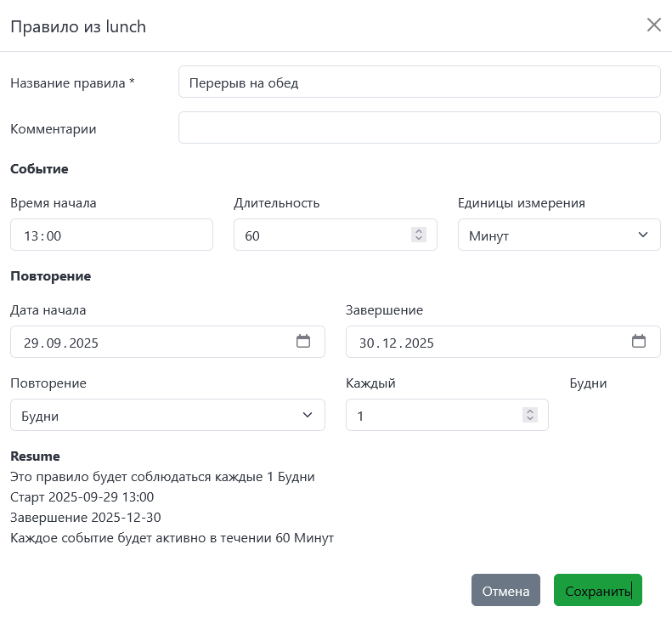Select hours in Время начала field
The image size is (672, 618).
pyautogui.click(x=32, y=236)
